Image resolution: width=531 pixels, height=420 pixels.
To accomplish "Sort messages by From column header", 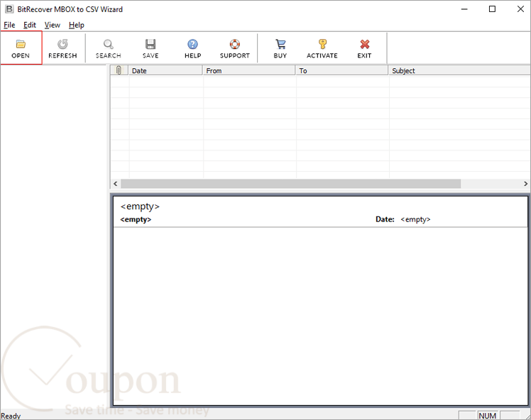I will click(x=249, y=70).
